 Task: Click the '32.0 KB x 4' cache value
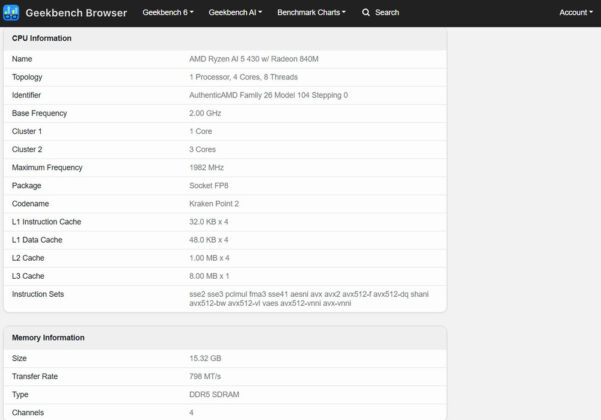point(209,221)
